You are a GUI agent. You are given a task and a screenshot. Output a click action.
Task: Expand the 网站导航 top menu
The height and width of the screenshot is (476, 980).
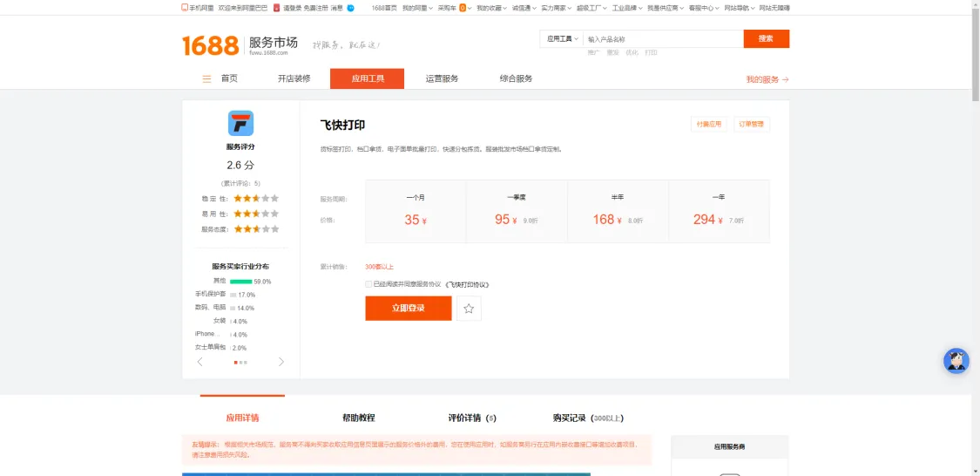pos(740,8)
